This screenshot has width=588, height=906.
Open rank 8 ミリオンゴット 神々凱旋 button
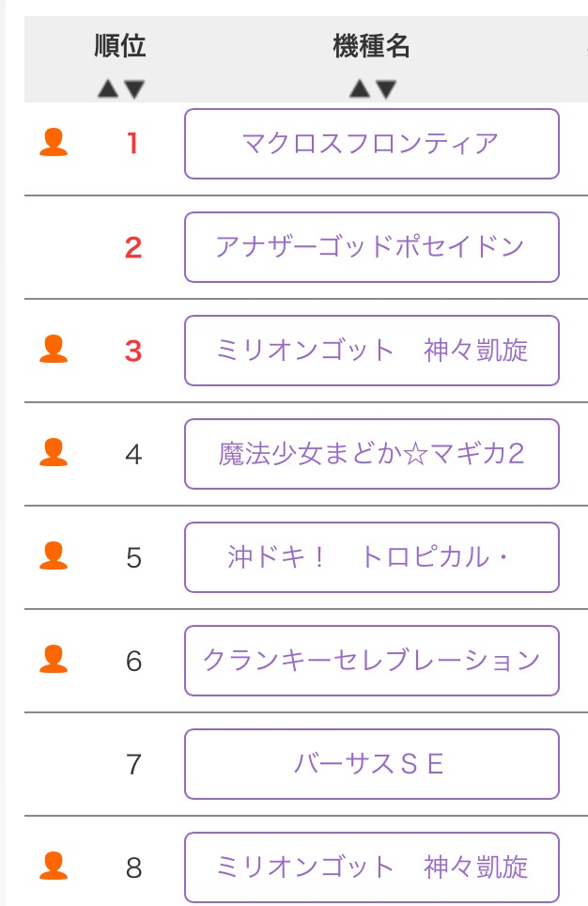pyautogui.click(x=372, y=867)
